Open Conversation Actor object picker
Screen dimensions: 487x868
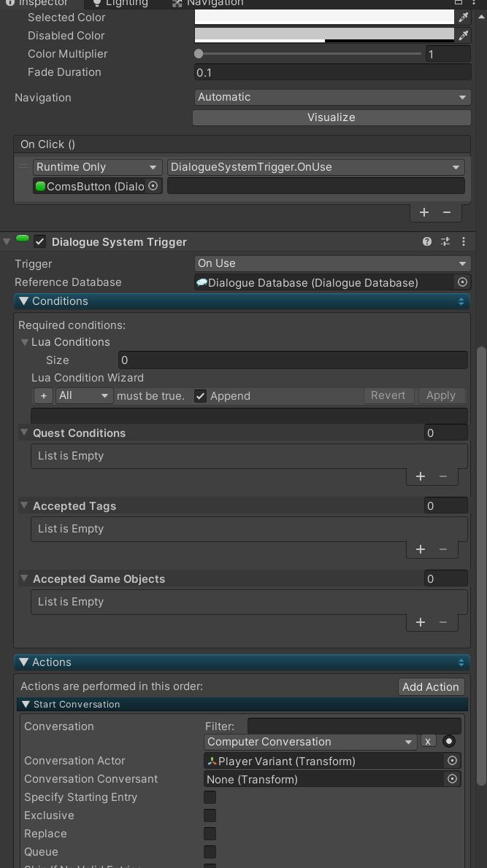(452, 761)
